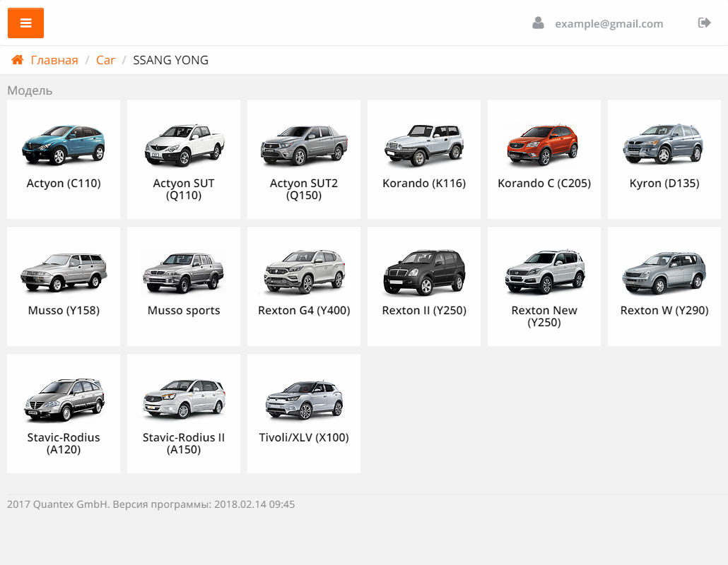Image resolution: width=728 pixels, height=565 pixels.
Task: Open the Rexton G4 (Y400) thumbnail
Action: click(304, 272)
